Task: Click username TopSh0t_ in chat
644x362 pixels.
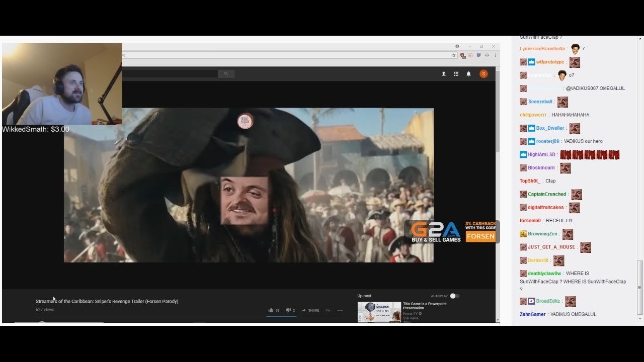Action: pyautogui.click(x=530, y=181)
